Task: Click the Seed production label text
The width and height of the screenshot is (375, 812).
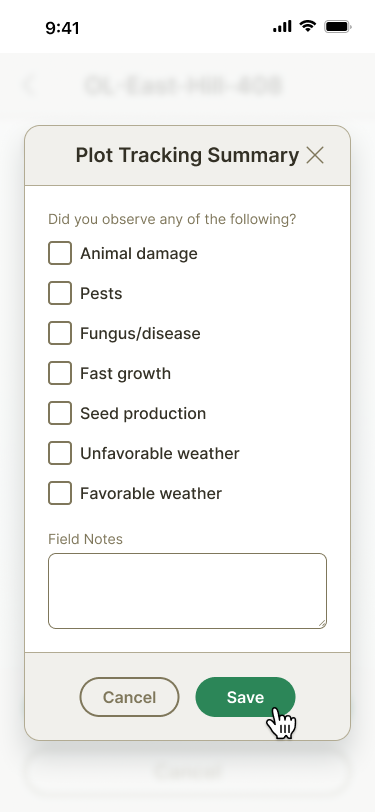Action: click(143, 413)
